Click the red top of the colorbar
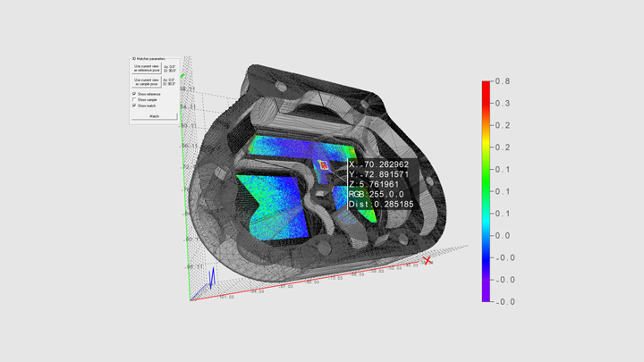Screen dimensions: 644x362 (486, 85)
